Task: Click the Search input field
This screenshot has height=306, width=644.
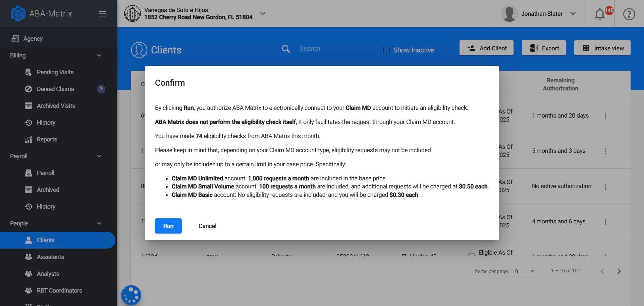Action: coord(337,49)
